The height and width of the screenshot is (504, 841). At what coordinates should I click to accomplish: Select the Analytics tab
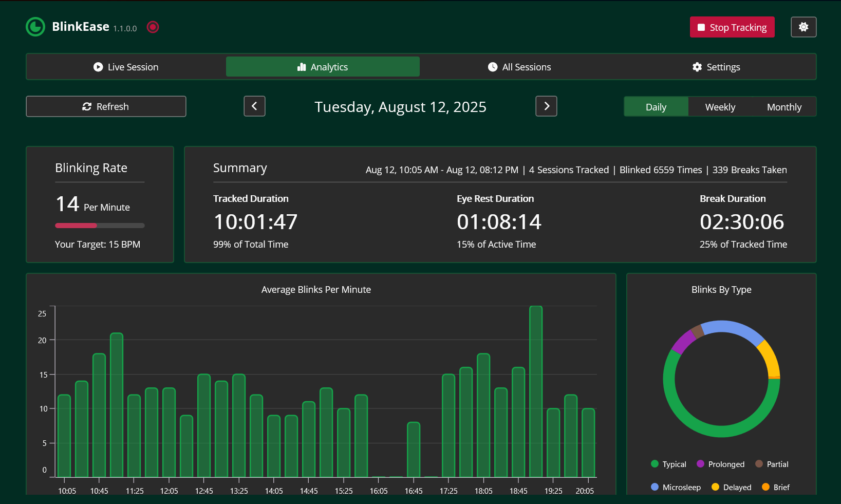pyautogui.click(x=323, y=67)
